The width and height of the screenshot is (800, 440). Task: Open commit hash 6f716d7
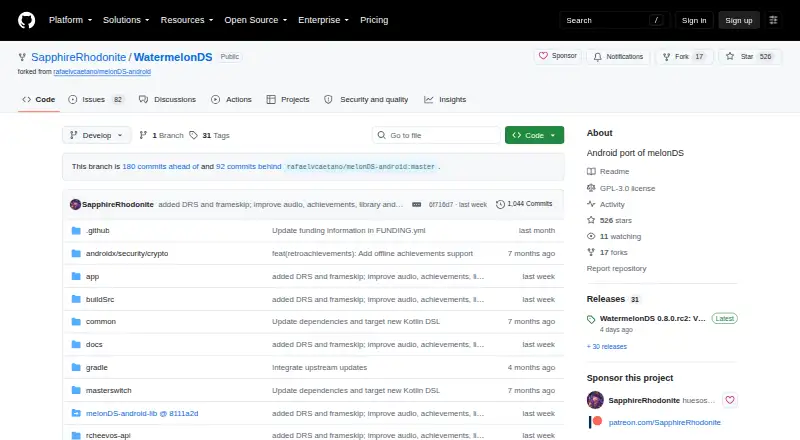point(440,204)
